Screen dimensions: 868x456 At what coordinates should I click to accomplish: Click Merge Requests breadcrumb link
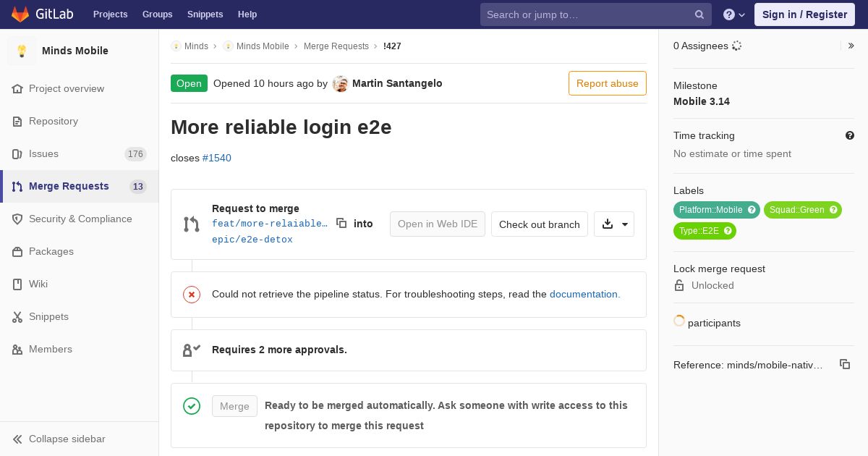click(336, 46)
